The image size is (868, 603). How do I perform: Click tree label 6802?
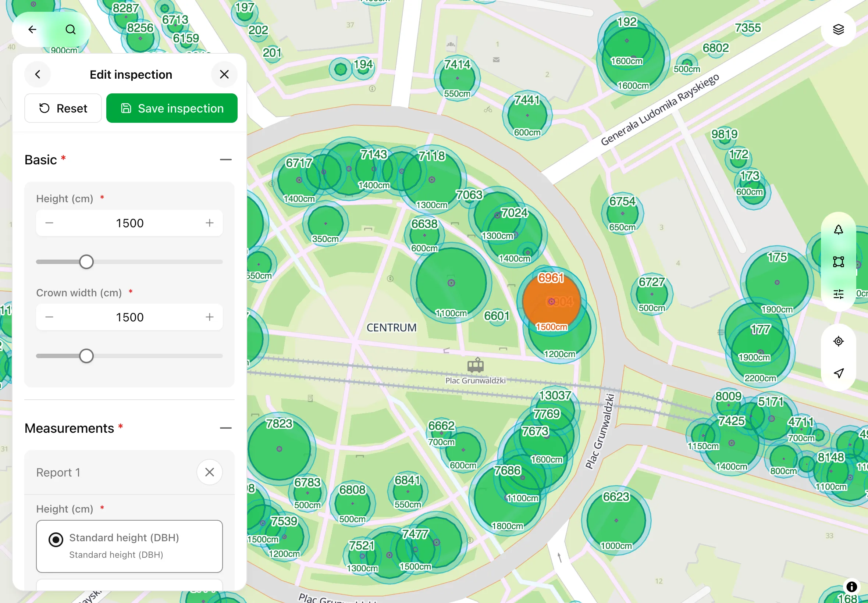(x=716, y=48)
